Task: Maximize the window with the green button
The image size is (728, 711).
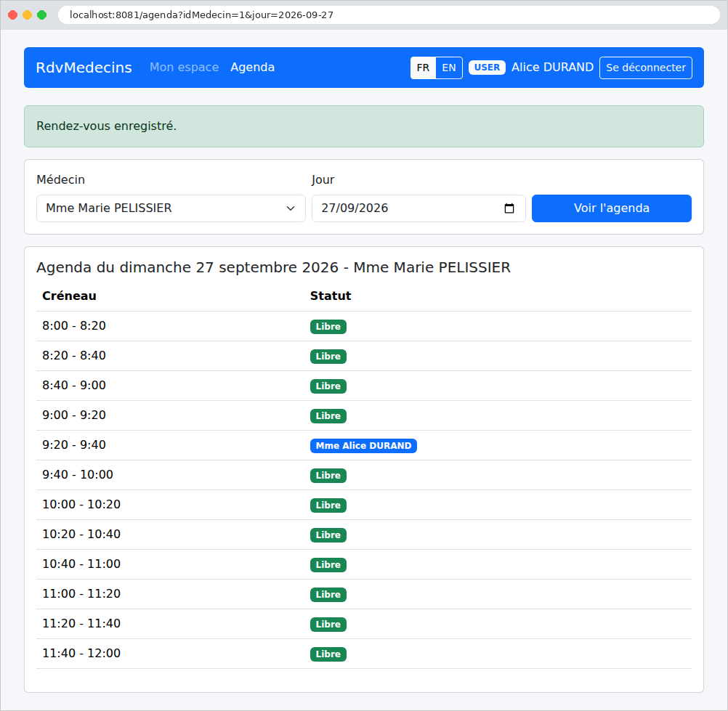Action: click(x=42, y=15)
